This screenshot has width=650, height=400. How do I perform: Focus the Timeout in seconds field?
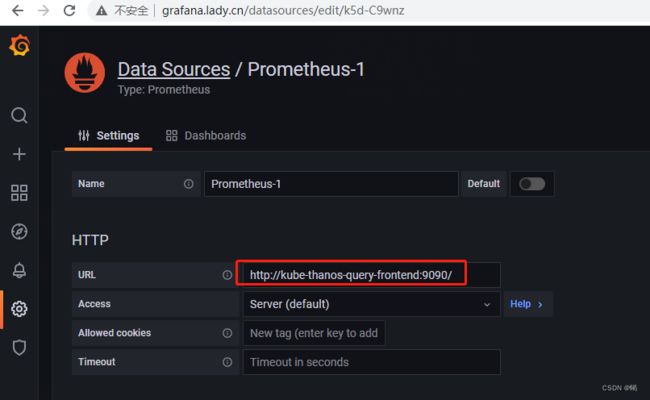point(371,362)
